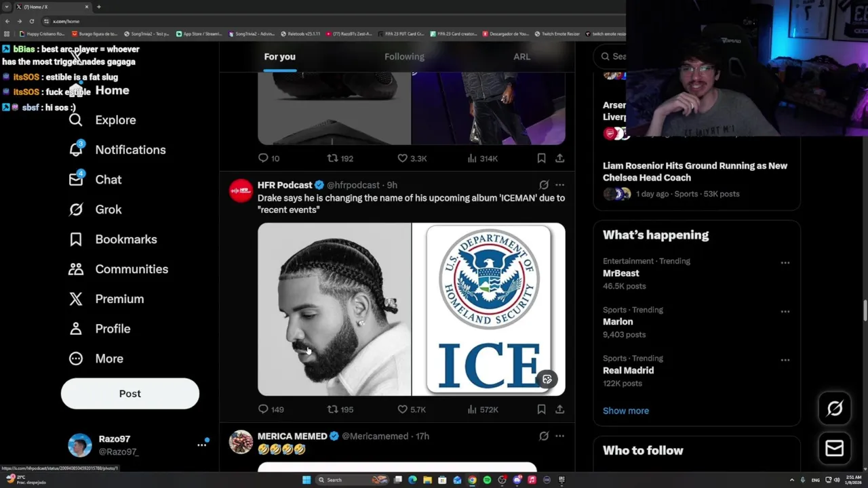Open the clock showing 2:51 AM
This screenshot has width=868, height=488.
point(853,480)
